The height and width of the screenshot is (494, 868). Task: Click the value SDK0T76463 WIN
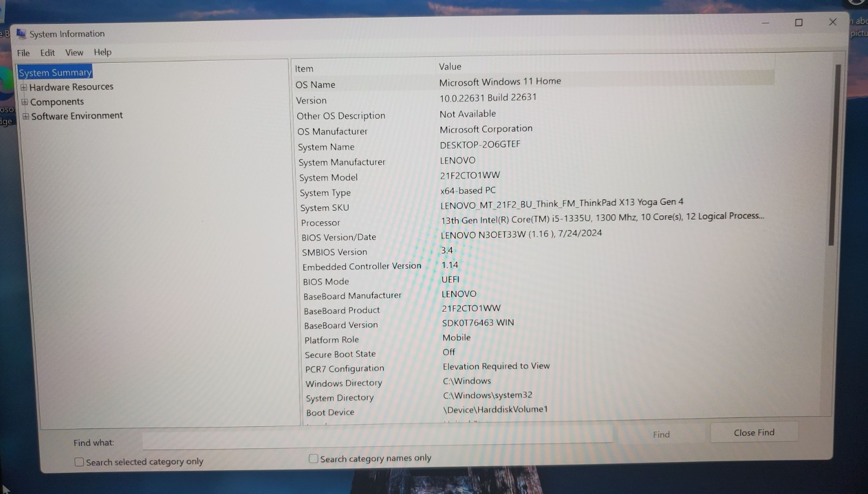pyautogui.click(x=478, y=323)
